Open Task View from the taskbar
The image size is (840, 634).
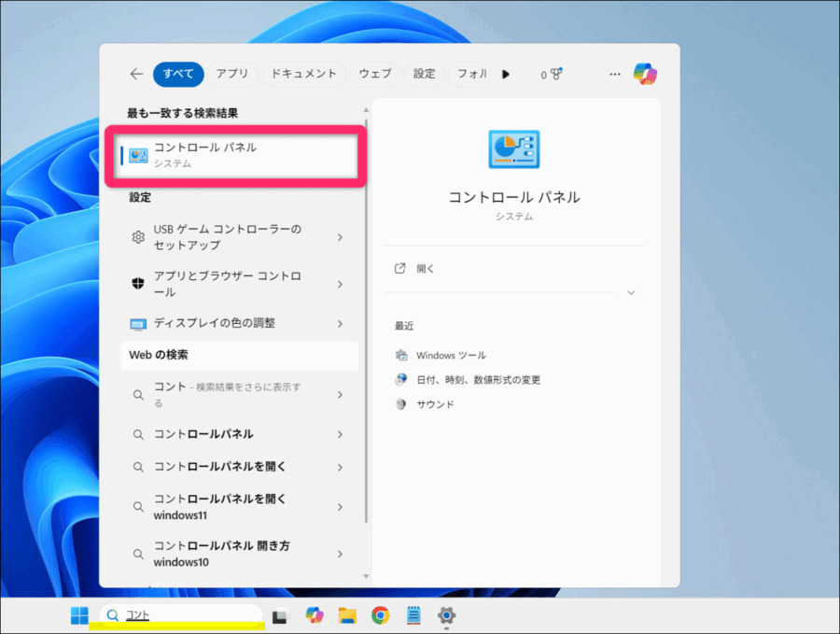coord(279,615)
